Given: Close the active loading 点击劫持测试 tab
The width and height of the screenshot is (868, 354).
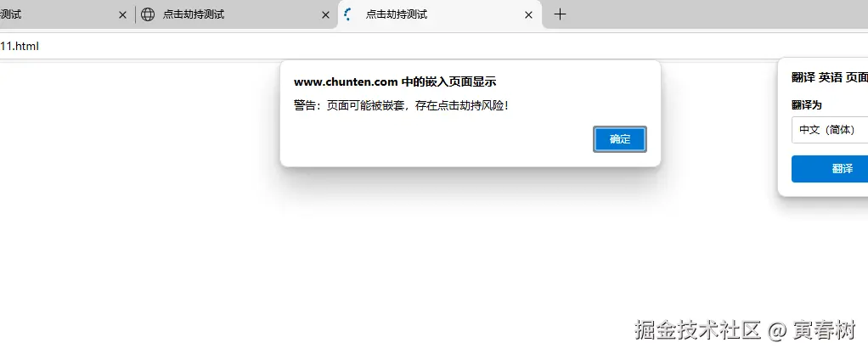Looking at the screenshot, I should [528, 15].
